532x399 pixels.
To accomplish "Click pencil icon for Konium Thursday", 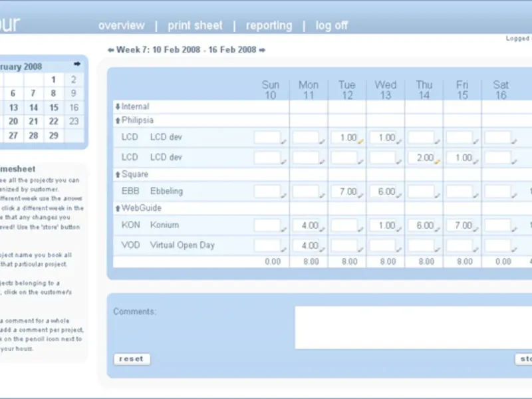I will tap(438, 229).
